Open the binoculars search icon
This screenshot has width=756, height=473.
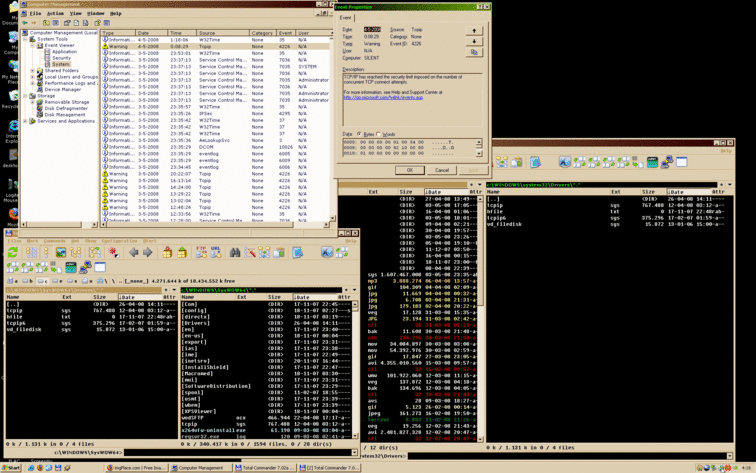pyautogui.click(x=235, y=252)
